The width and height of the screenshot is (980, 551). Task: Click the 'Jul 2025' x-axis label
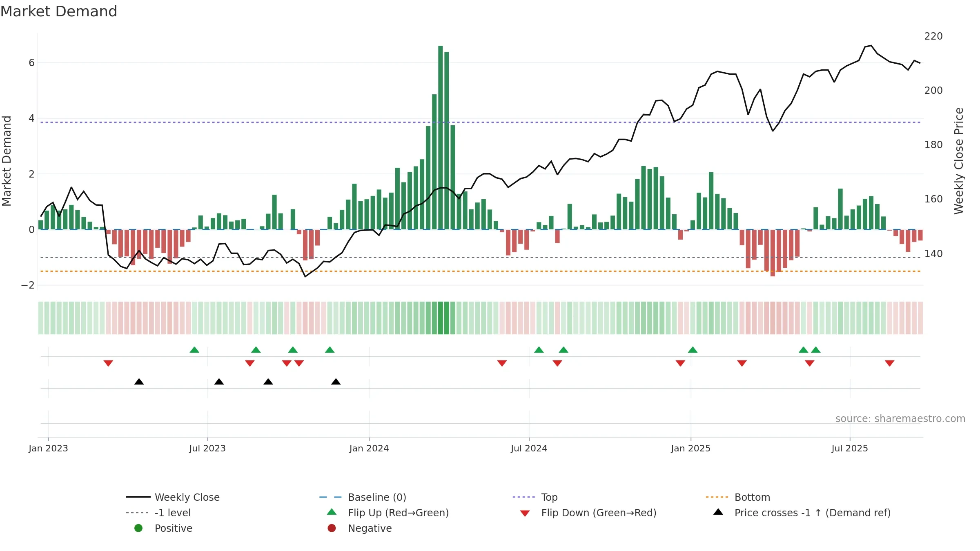coord(850,448)
